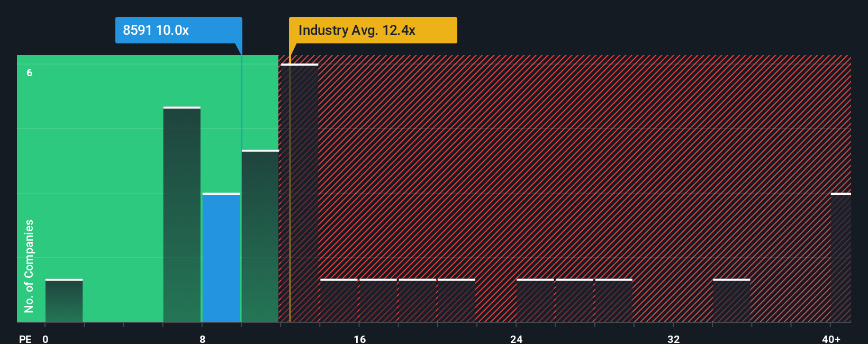Image resolution: width=868 pixels, height=344 pixels.
Task: Click the y-axis value 6 label
Action: click(x=30, y=73)
